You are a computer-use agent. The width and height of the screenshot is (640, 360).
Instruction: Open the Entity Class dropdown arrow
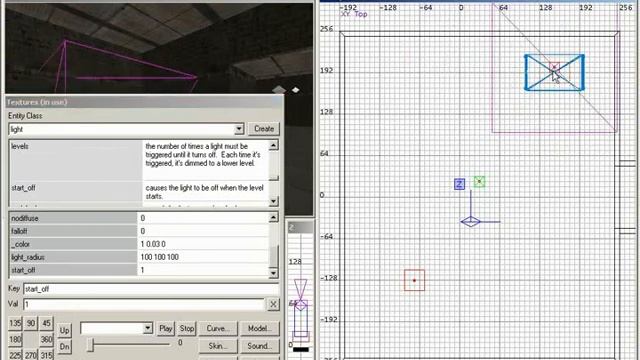coord(239,129)
